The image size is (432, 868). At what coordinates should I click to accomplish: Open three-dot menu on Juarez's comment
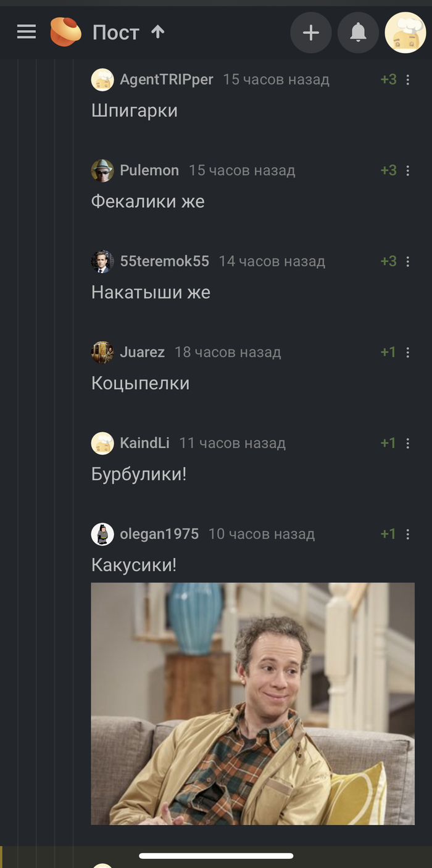[x=408, y=352]
